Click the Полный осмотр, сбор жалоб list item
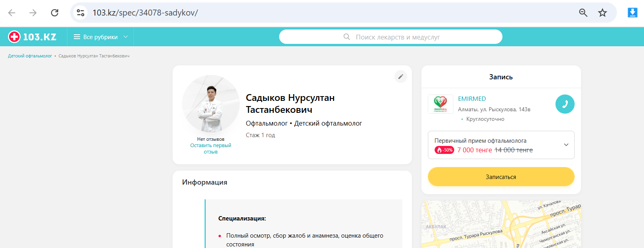This screenshot has width=644, height=248. [305, 240]
